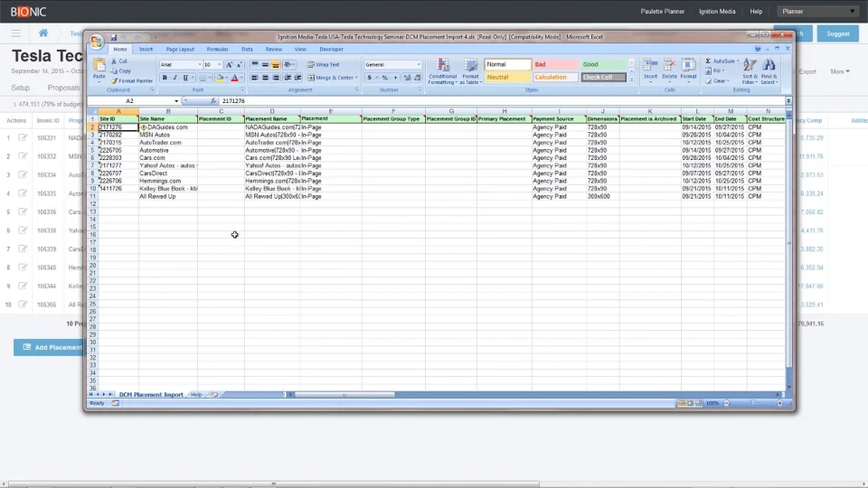Click the Insert cells icon

pyautogui.click(x=650, y=70)
